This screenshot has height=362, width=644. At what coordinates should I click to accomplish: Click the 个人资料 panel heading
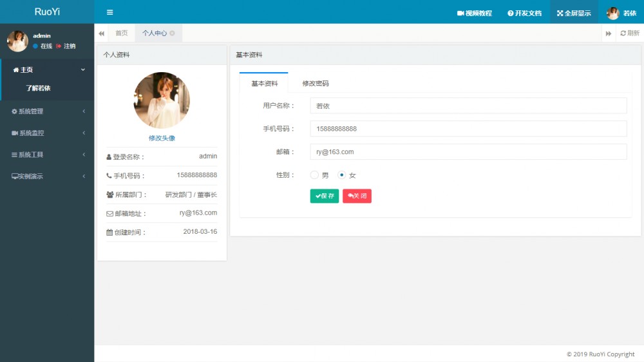[117, 55]
